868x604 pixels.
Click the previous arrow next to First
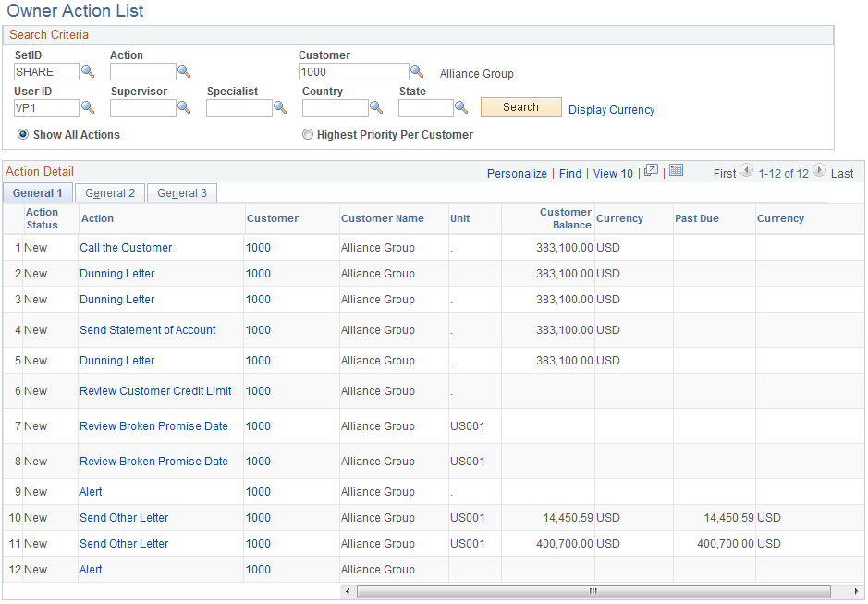[745, 171]
